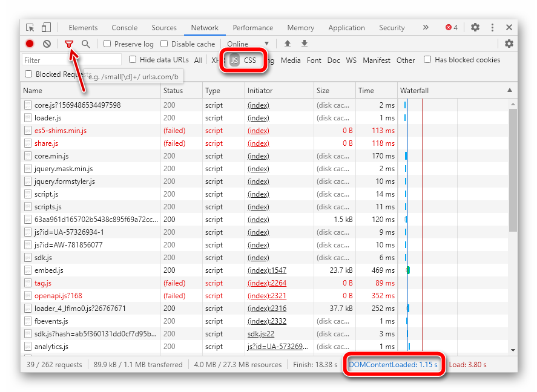Click the Filter text input
The height and width of the screenshot is (392, 537).
71,60
